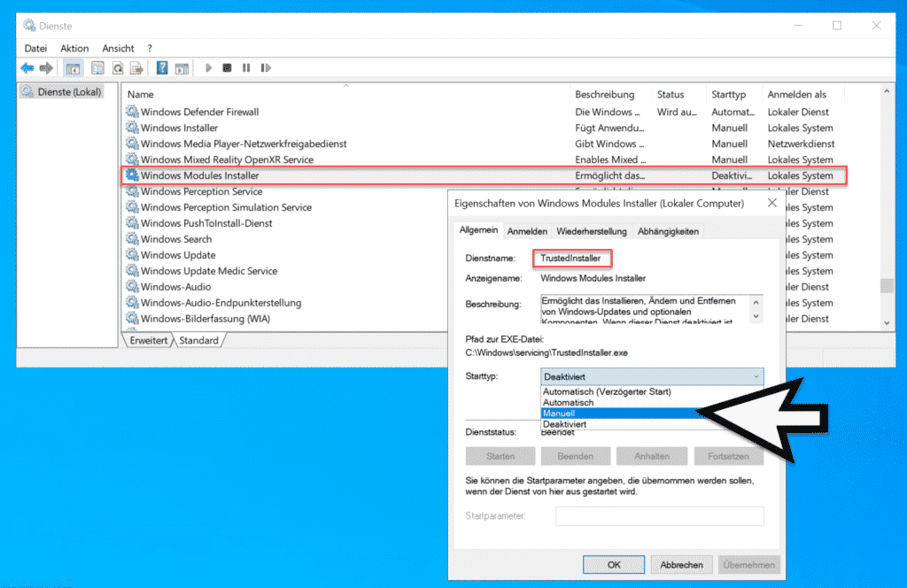Open the Starttyp combo box
The height and width of the screenshot is (588, 907).
point(652,376)
